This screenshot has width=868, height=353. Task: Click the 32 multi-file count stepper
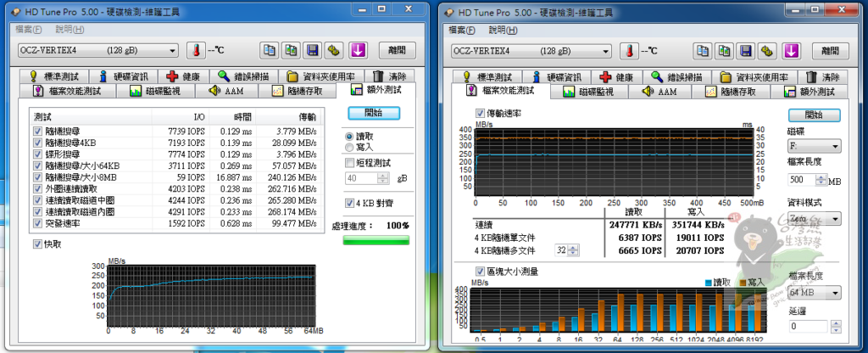point(574,250)
